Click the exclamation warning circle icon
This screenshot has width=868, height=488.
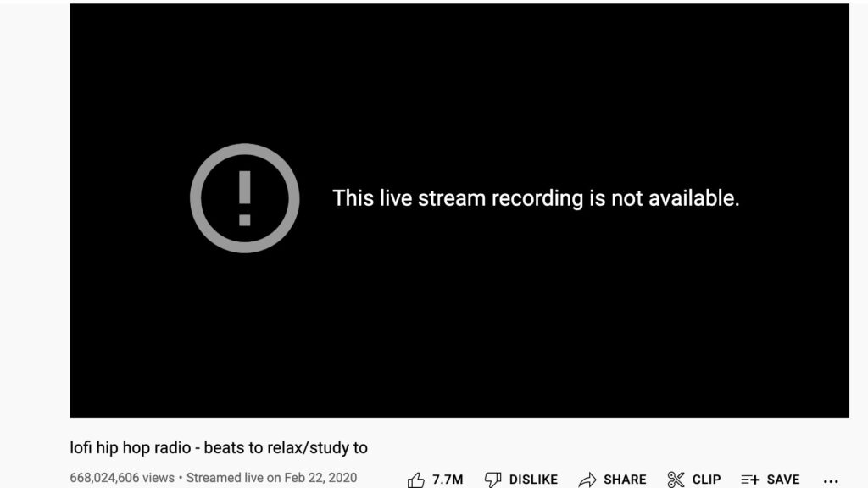[245, 198]
